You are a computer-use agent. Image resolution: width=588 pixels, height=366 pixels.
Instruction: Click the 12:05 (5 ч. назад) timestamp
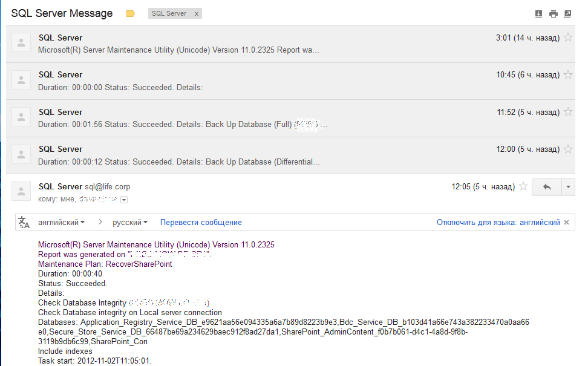coord(483,187)
